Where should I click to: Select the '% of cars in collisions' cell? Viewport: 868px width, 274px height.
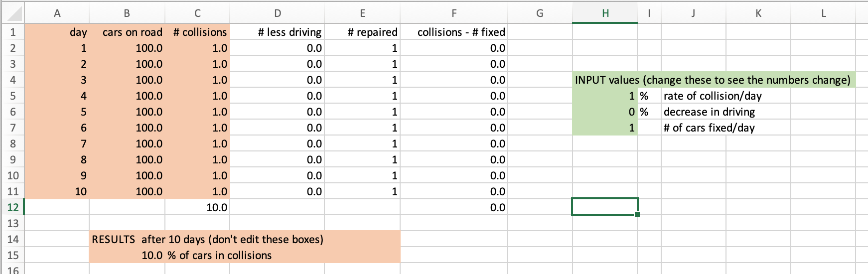tap(219, 255)
